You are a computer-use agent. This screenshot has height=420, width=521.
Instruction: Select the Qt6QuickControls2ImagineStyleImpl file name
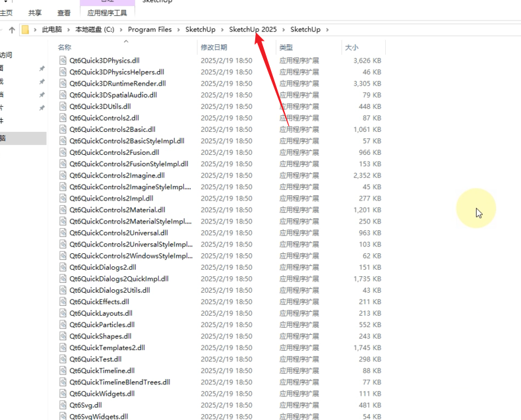(131, 187)
